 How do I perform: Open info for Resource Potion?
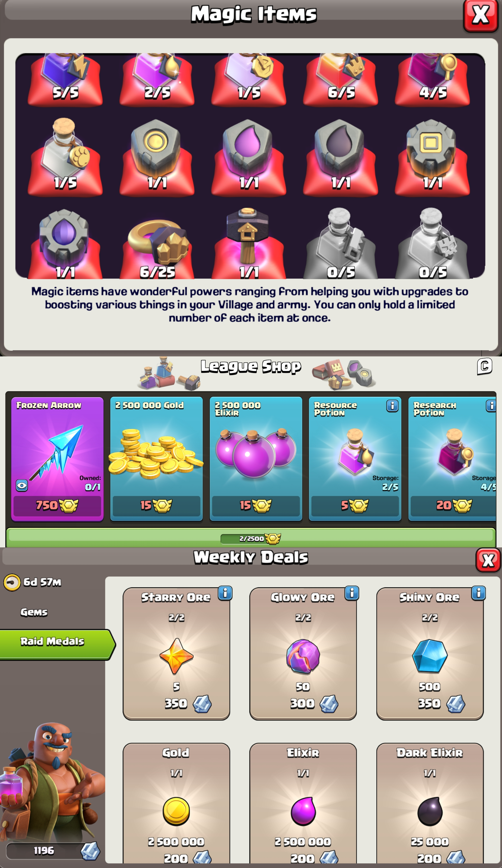[x=393, y=406]
